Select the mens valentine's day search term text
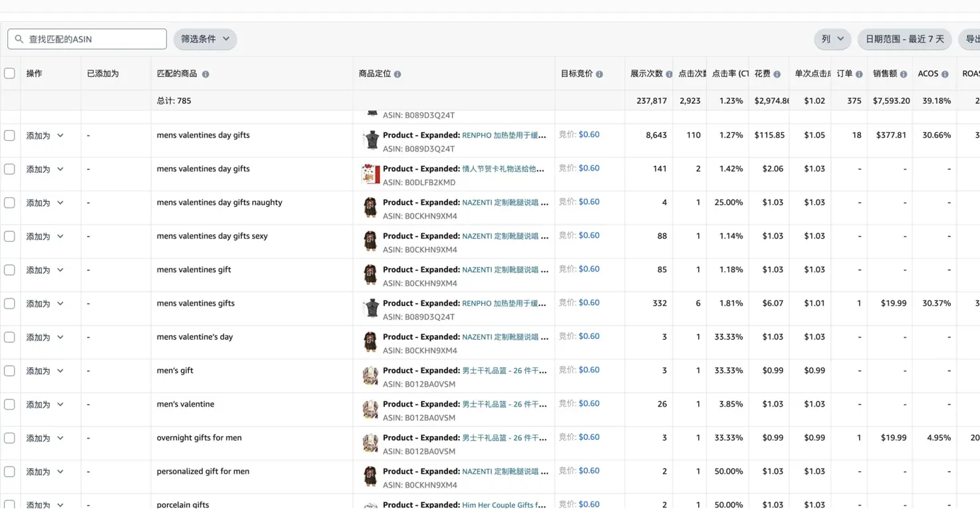 pos(195,337)
